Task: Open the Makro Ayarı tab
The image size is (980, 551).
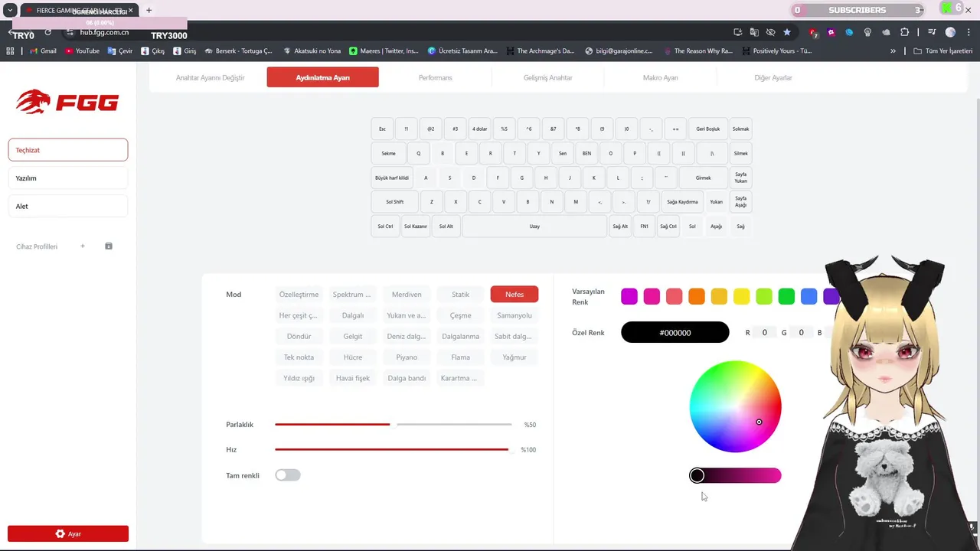Action: tap(660, 78)
